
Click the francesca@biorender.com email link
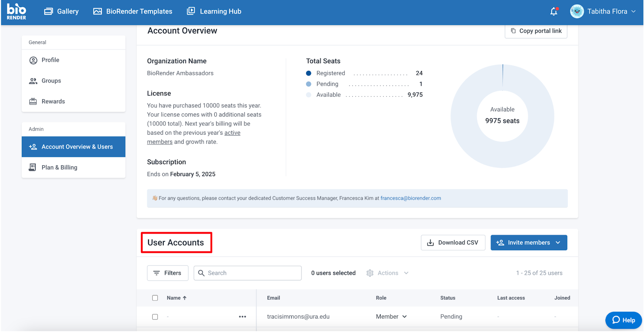[411, 198]
